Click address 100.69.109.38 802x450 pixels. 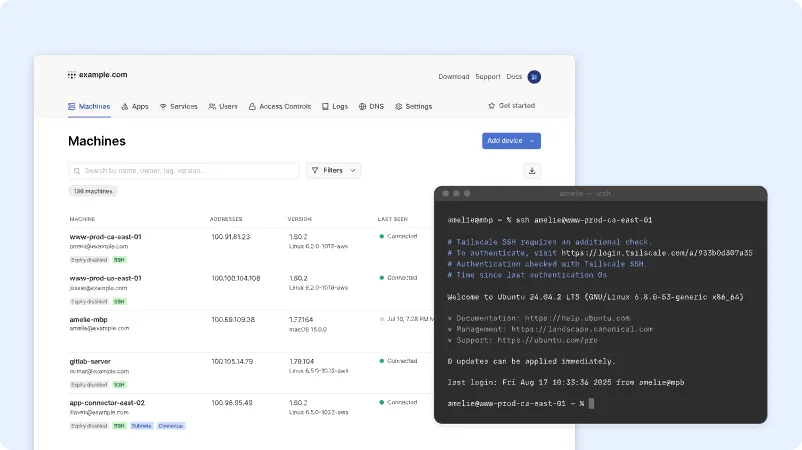click(233, 320)
